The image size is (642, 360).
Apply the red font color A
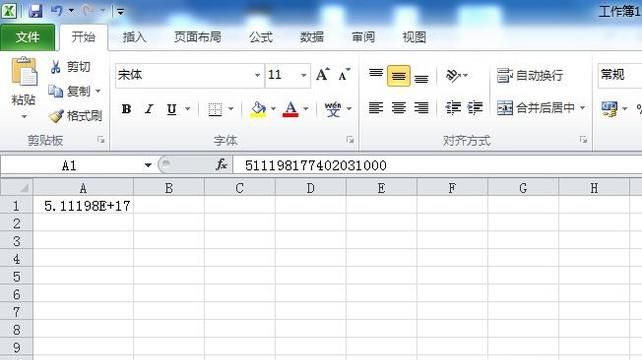(291, 109)
